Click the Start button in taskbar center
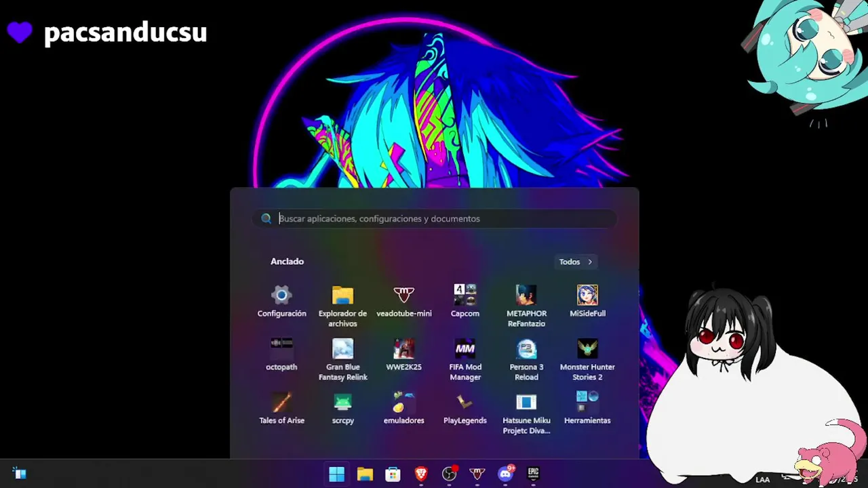 (336, 474)
